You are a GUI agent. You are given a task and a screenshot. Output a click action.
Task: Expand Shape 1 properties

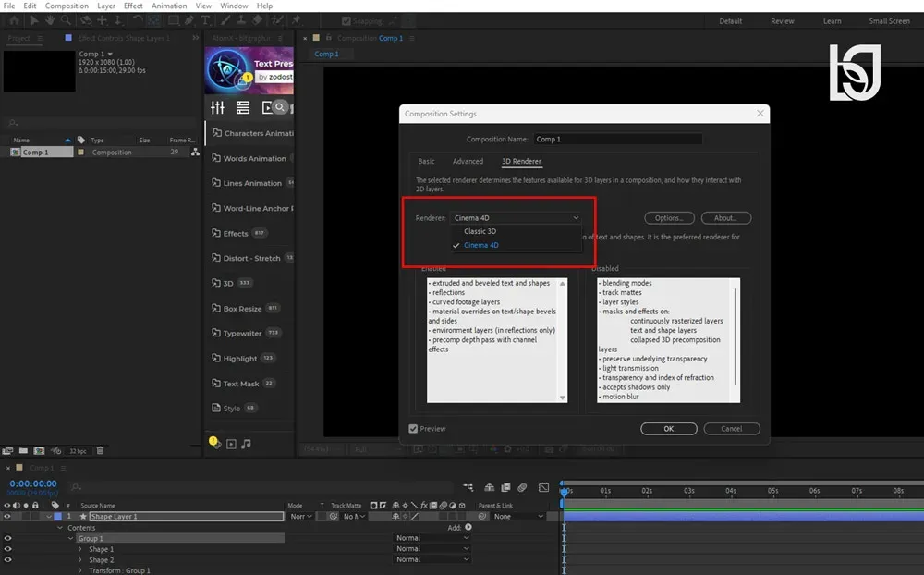point(80,549)
